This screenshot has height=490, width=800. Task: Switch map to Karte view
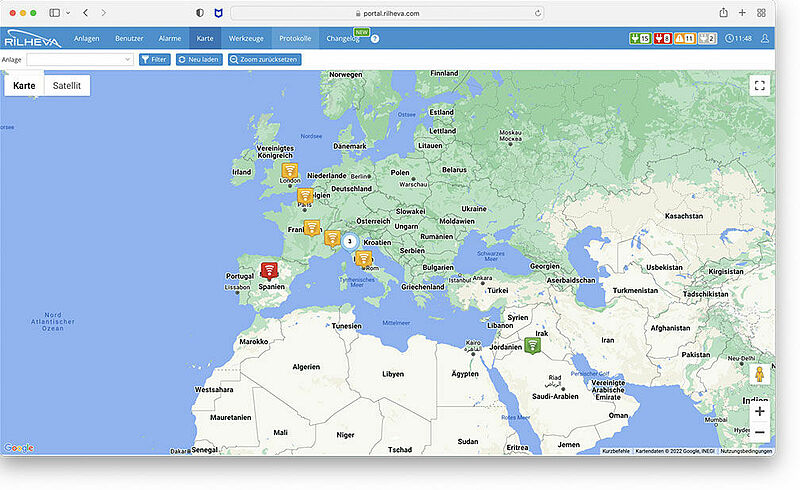tap(24, 86)
